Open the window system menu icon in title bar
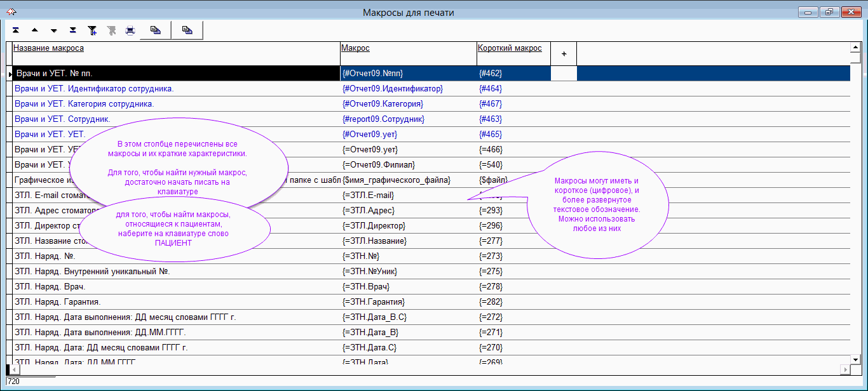 (11, 12)
